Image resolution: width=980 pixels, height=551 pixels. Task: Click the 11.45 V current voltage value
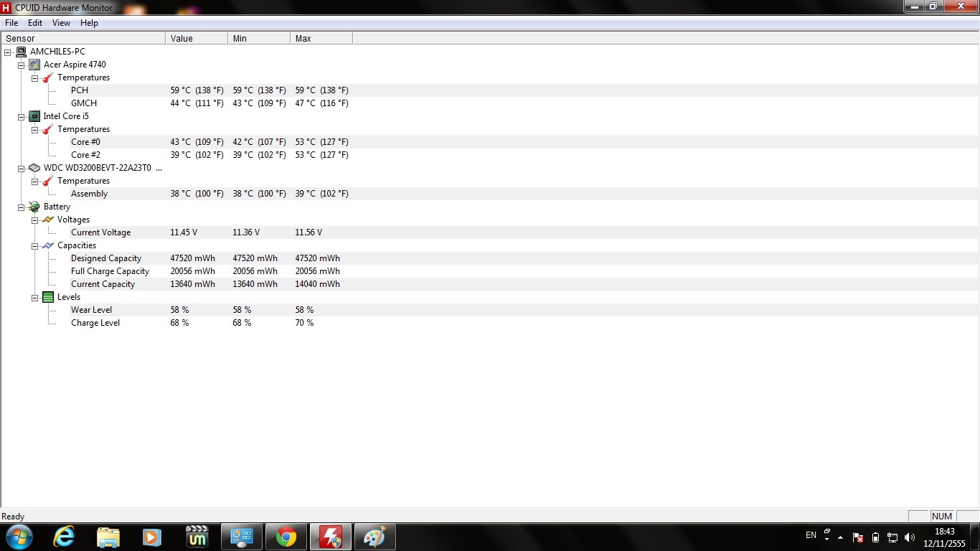click(x=184, y=232)
